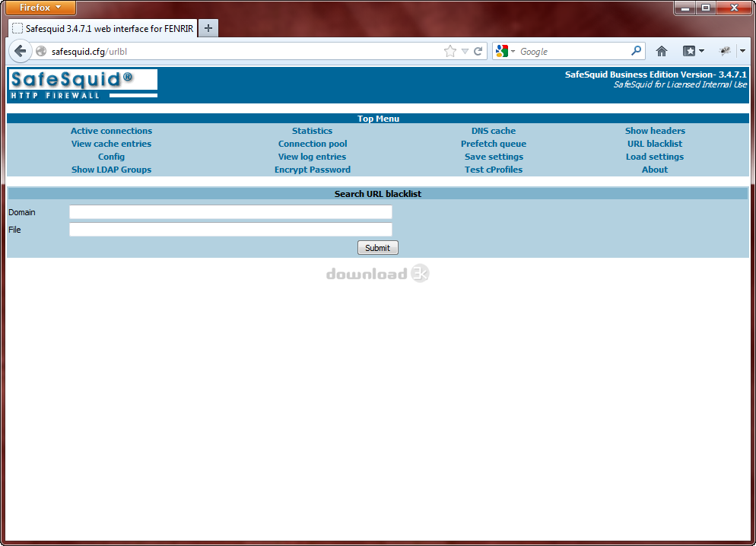The width and height of the screenshot is (756, 546).
Task: Maximize the Firefox window
Action: [705, 8]
